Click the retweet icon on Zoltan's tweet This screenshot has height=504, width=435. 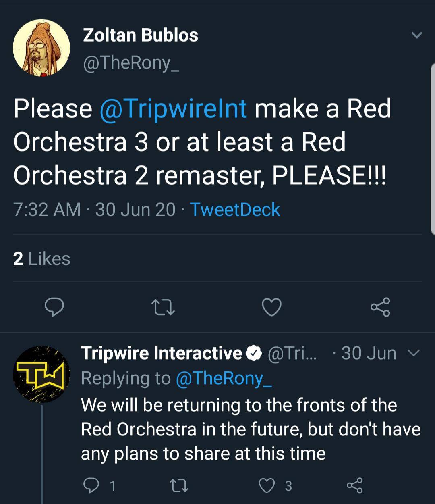click(x=163, y=307)
